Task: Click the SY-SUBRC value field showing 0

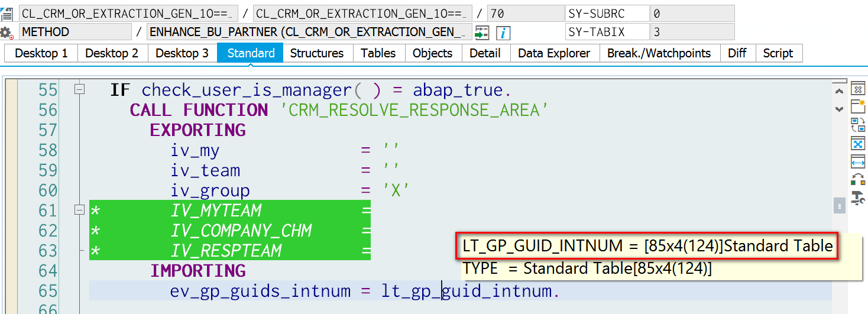Action: pyautogui.click(x=692, y=14)
